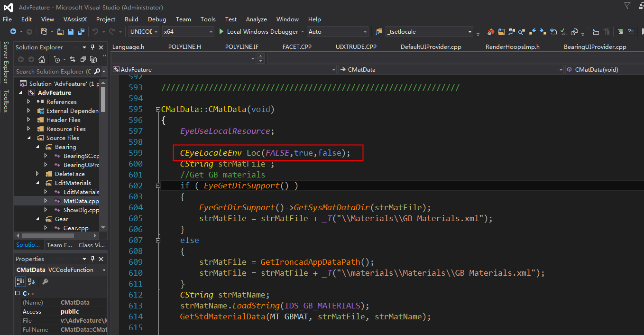Viewport: 644px width, 335px height.
Task: Sort properties alphabetically in Properties panel
Action: click(31, 281)
